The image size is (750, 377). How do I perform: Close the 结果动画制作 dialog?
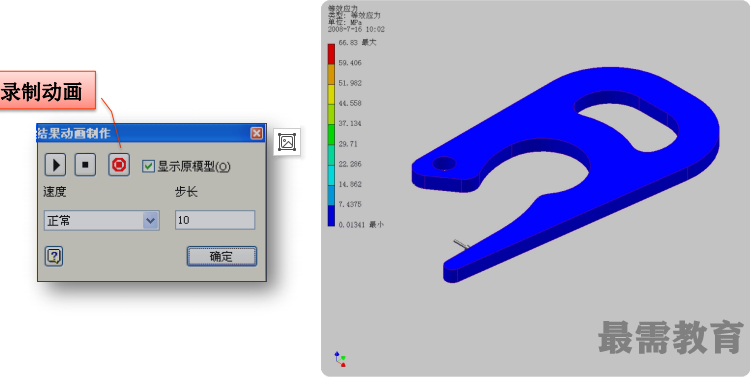click(x=257, y=133)
